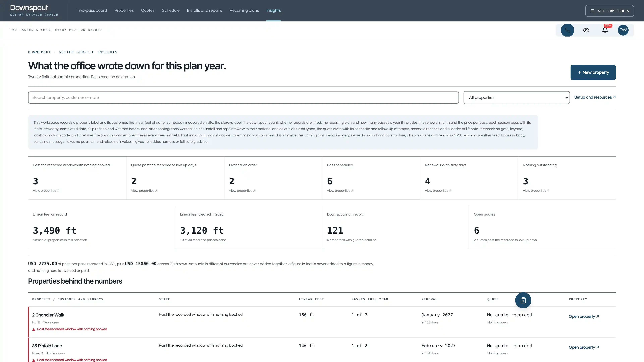Screen dimensions: 644x362
Task: Click the Open quotes count 6
Action: click(x=476, y=230)
